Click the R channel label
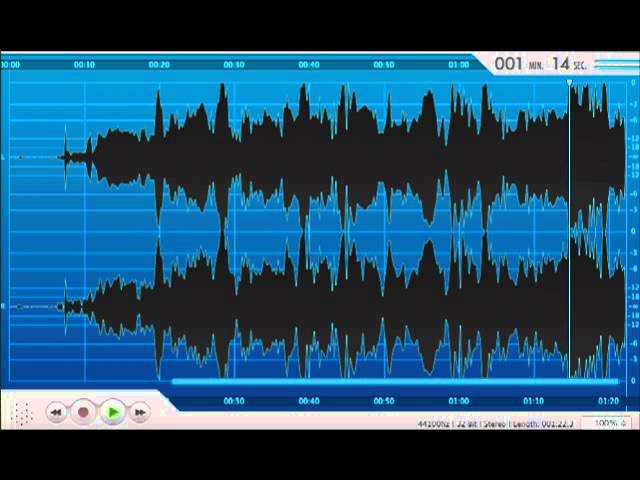Screen dimensions: 640x480 (3, 307)
